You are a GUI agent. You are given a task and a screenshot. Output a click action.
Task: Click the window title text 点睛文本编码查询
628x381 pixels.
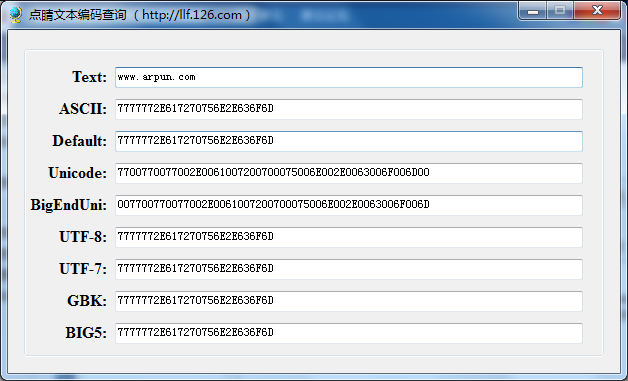pyautogui.click(x=78, y=15)
